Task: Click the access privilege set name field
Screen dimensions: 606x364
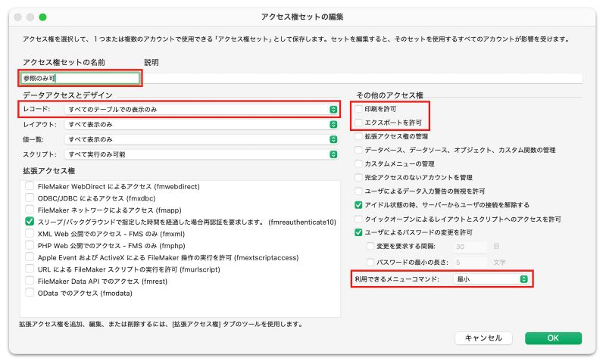Action: pos(80,78)
